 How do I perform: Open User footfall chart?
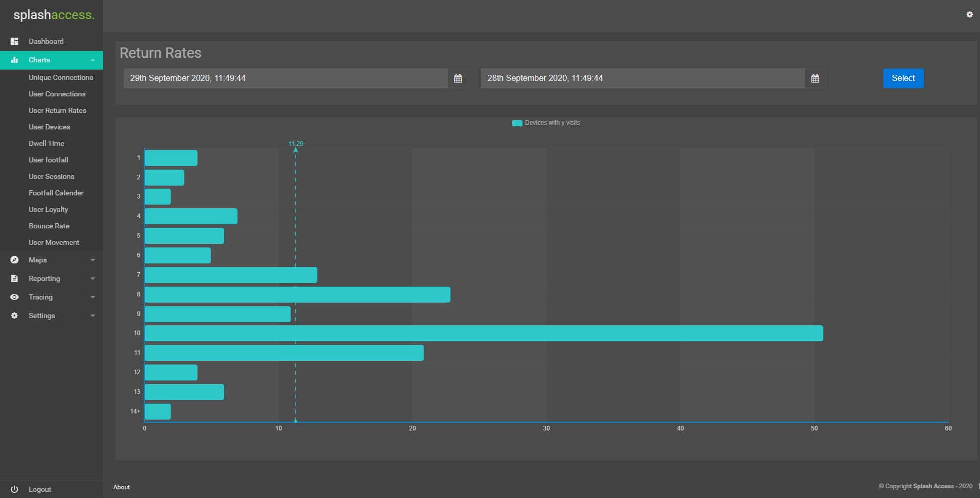(x=48, y=160)
